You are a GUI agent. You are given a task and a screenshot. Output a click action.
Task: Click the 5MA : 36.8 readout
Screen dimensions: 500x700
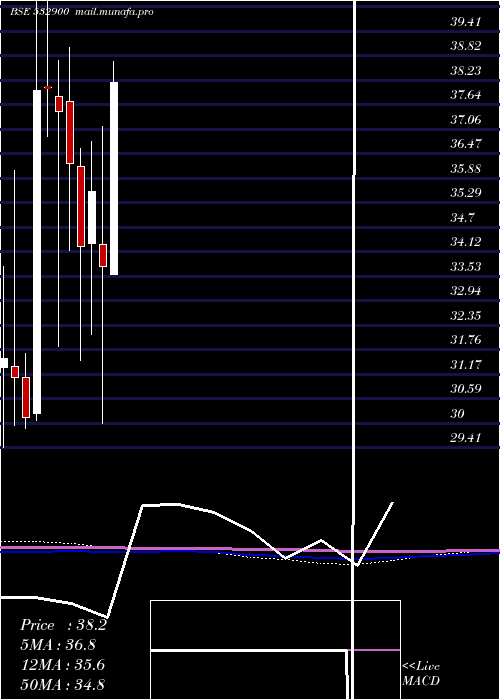(58, 645)
